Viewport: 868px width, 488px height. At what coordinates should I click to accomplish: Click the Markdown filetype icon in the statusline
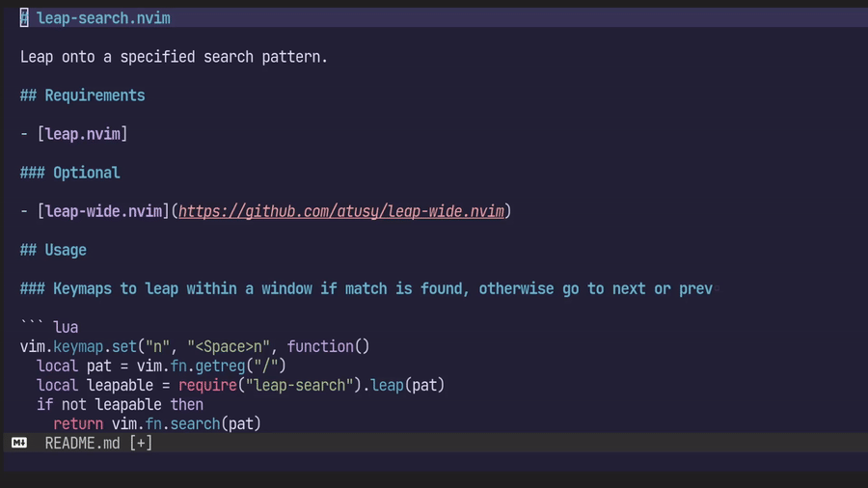(19, 444)
